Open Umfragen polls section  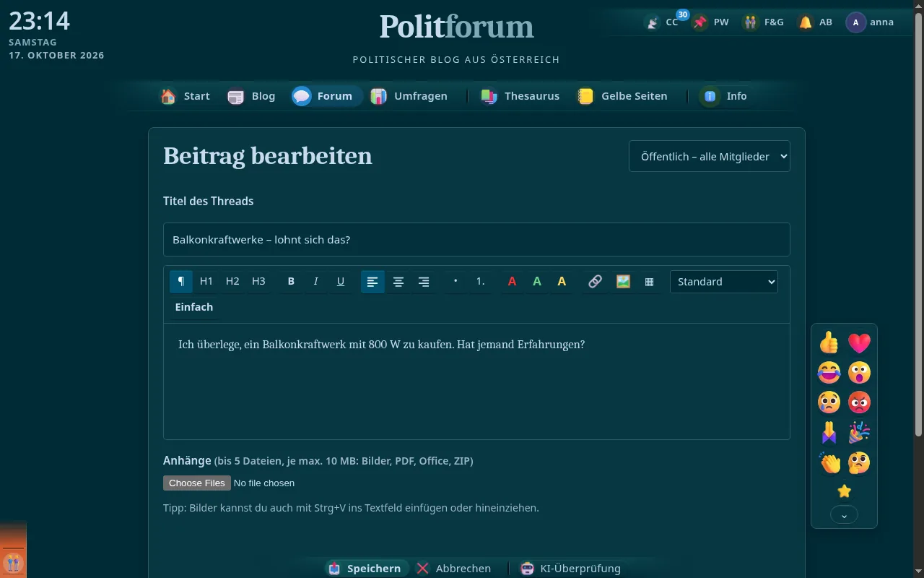pyautogui.click(x=409, y=96)
